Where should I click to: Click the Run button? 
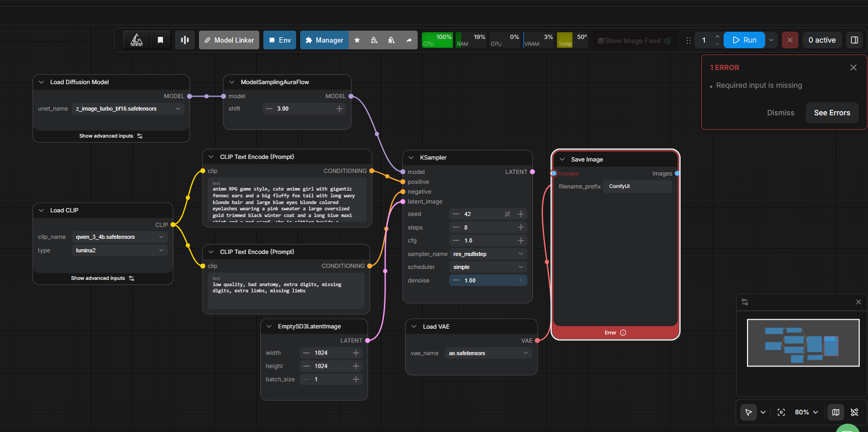[744, 40]
